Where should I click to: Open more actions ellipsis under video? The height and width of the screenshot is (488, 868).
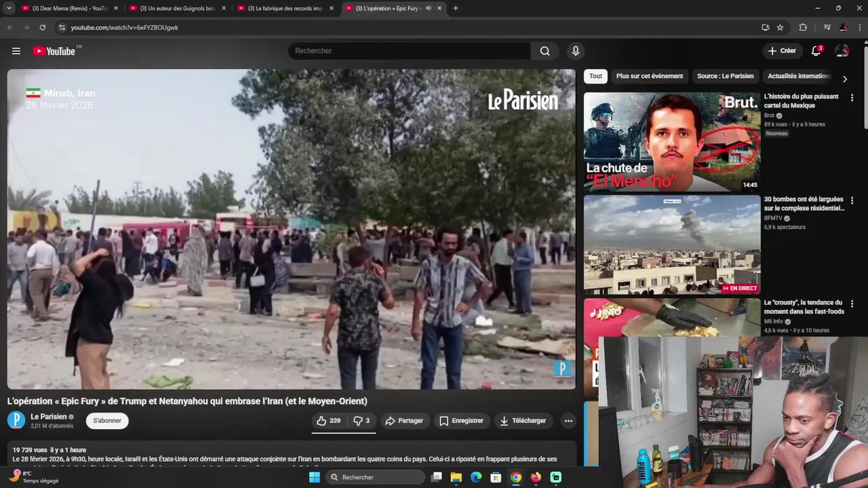pyautogui.click(x=568, y=421)
